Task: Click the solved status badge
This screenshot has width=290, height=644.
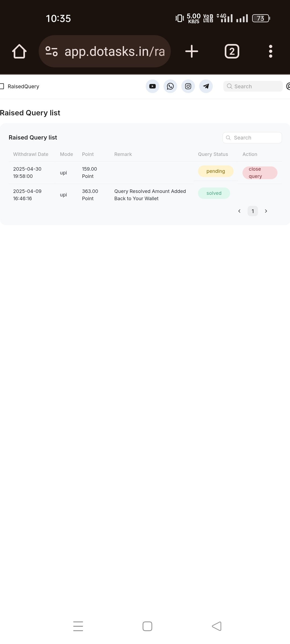Action: coord(214,193)
